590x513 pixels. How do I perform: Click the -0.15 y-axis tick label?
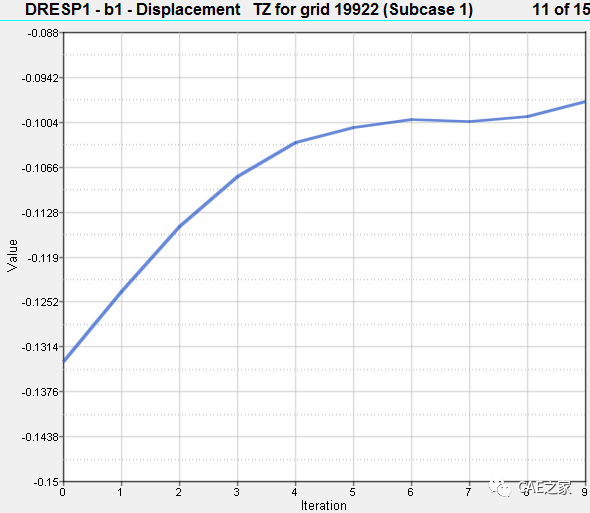[x=46, y=482]
